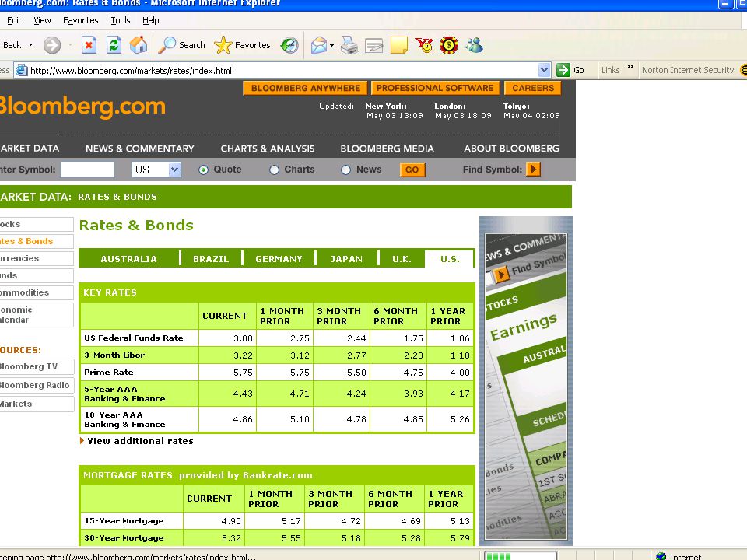This screenshot has height=560, width=747.
Task: Open the US country dropdown
Action: click(174, 170)
